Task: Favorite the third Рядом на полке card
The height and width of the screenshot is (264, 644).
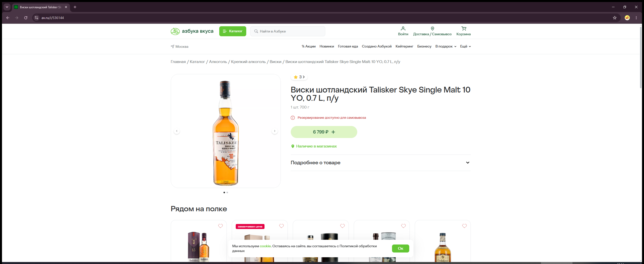Action: [x=342, y=226]
